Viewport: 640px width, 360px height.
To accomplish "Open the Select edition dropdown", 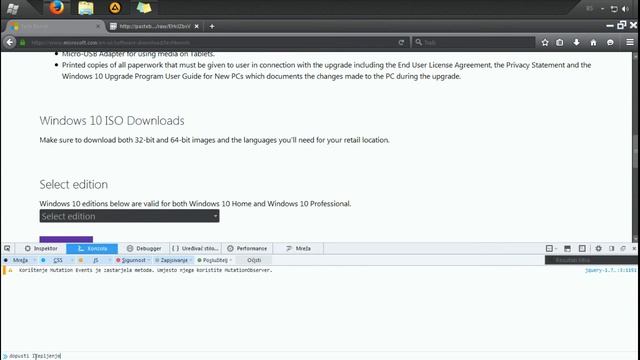I will [129, 216].
